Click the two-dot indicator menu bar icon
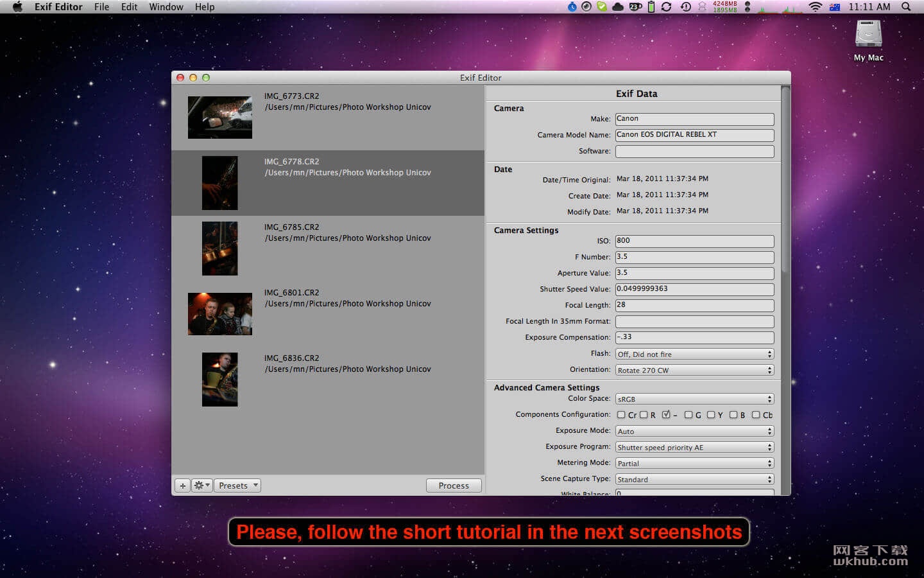The height and width of the screenshot is (578, 924). click(747, 7)
